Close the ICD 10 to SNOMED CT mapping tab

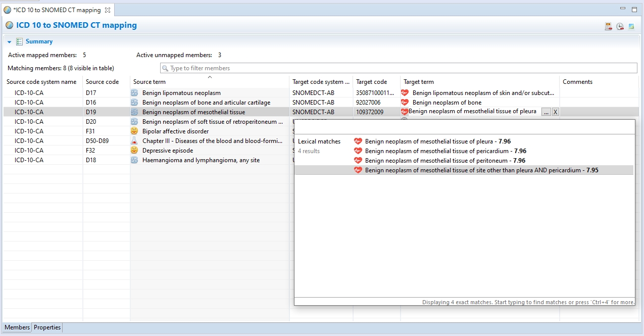tap(108, 10)
